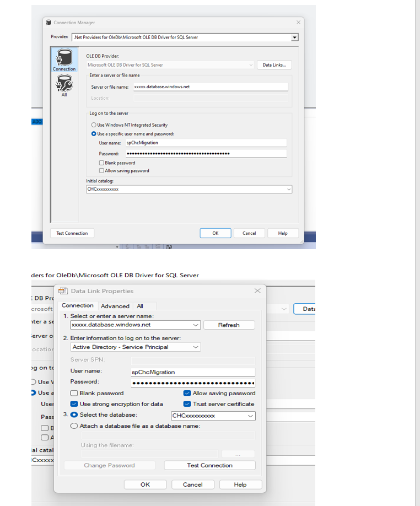Click the User name field in Data Link Properties

[193, 372]
